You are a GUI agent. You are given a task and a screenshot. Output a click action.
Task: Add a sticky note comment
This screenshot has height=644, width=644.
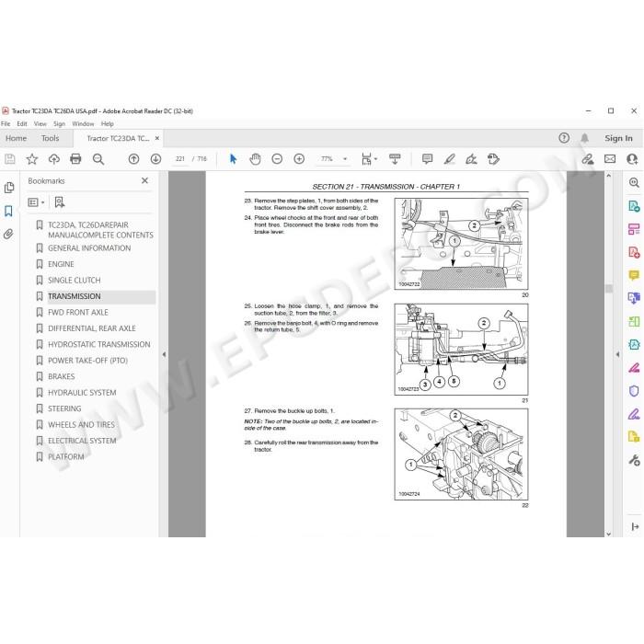(427, 159)
